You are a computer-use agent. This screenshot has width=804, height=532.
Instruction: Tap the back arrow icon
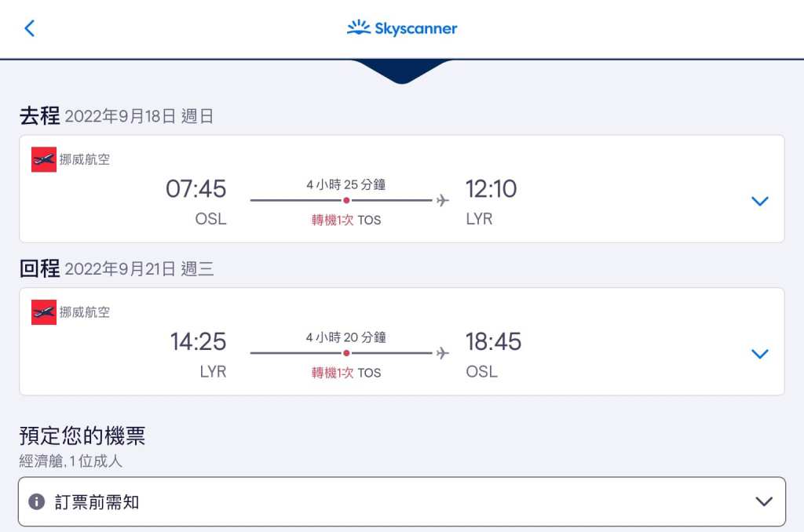30,29
